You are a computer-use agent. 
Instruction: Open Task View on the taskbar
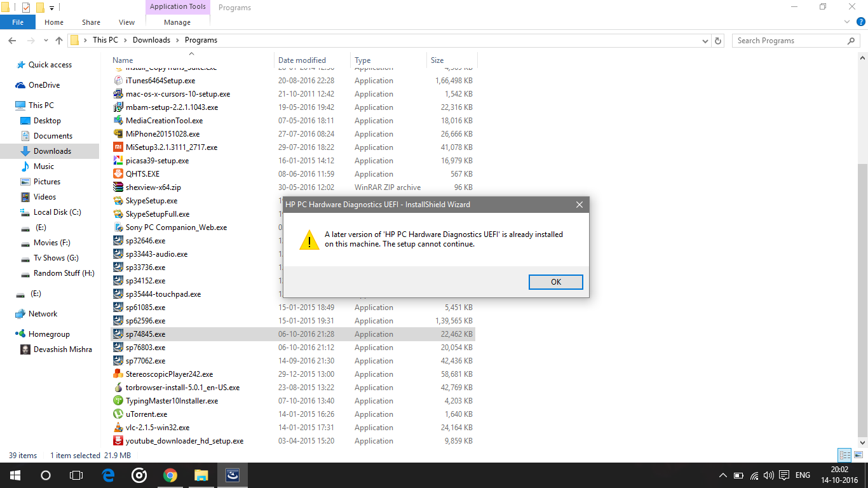[x=76, y=475]
